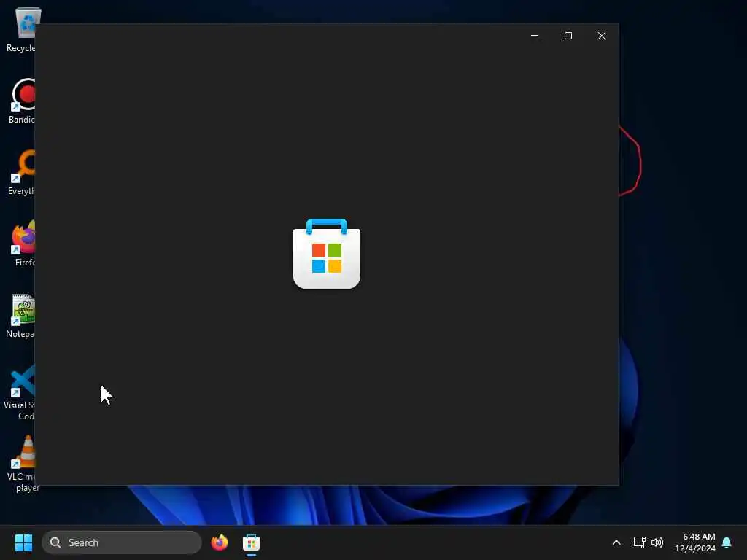Show hidden system tray icons
Viewport: 747px width, 560px height.
[x=616, y=542]
